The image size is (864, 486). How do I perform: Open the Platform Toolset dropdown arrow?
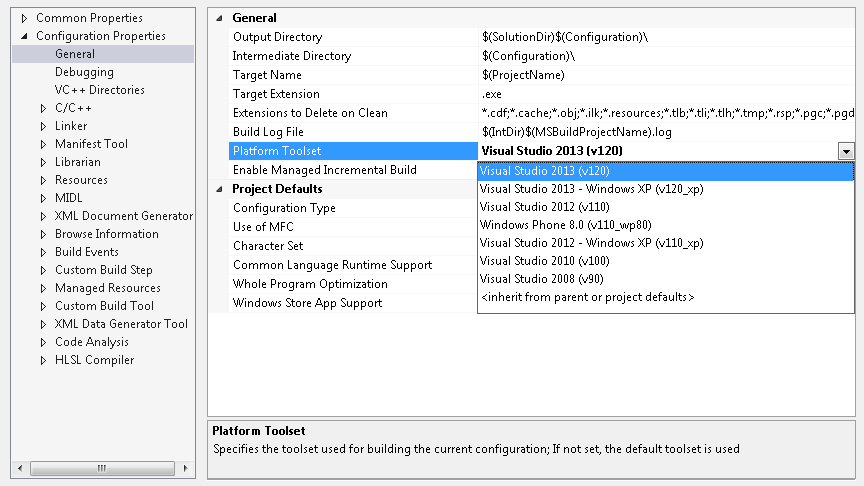point(846,151)
